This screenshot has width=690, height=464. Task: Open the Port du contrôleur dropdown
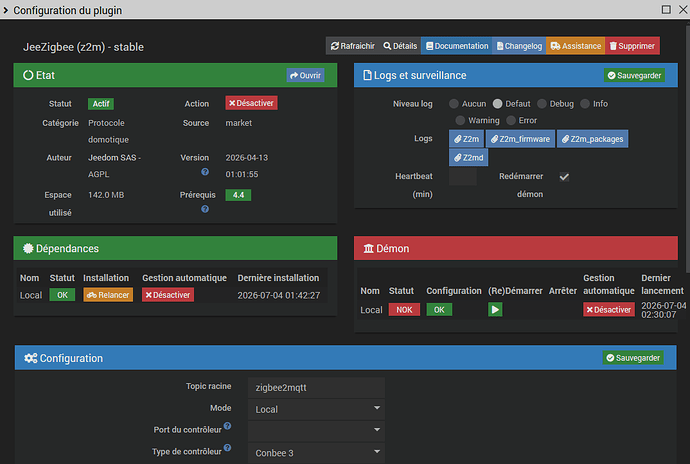pos(316,430)
